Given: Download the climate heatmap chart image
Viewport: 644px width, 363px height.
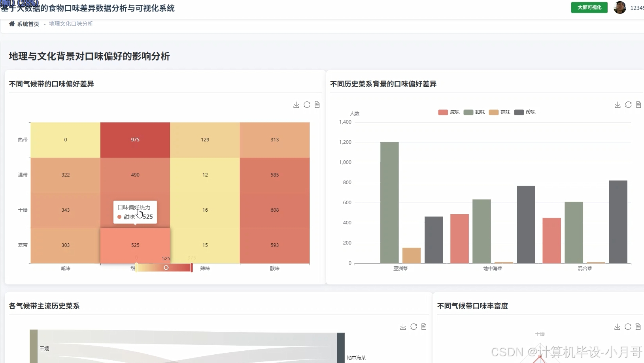Looking at the screenshot, I should tap(296, 105).
